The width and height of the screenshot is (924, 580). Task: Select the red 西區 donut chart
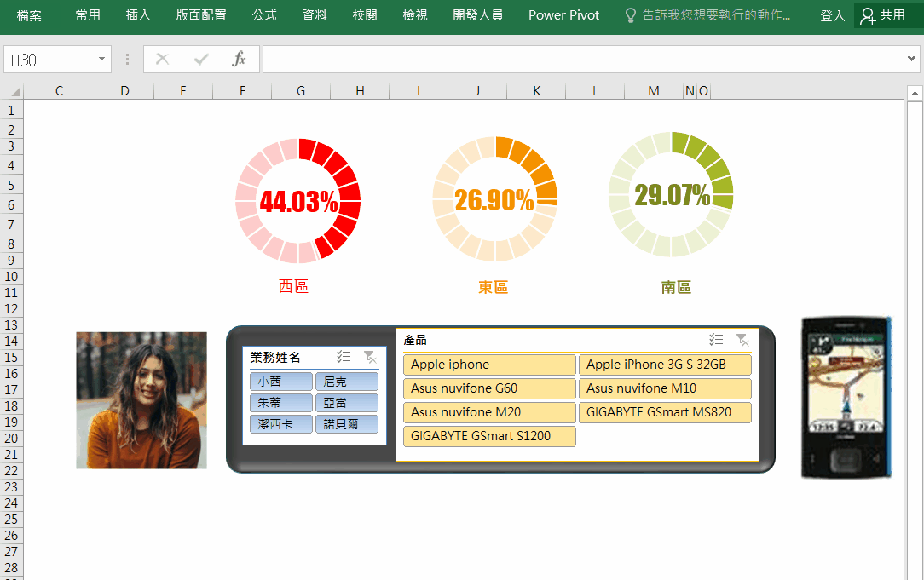point(298,201)
